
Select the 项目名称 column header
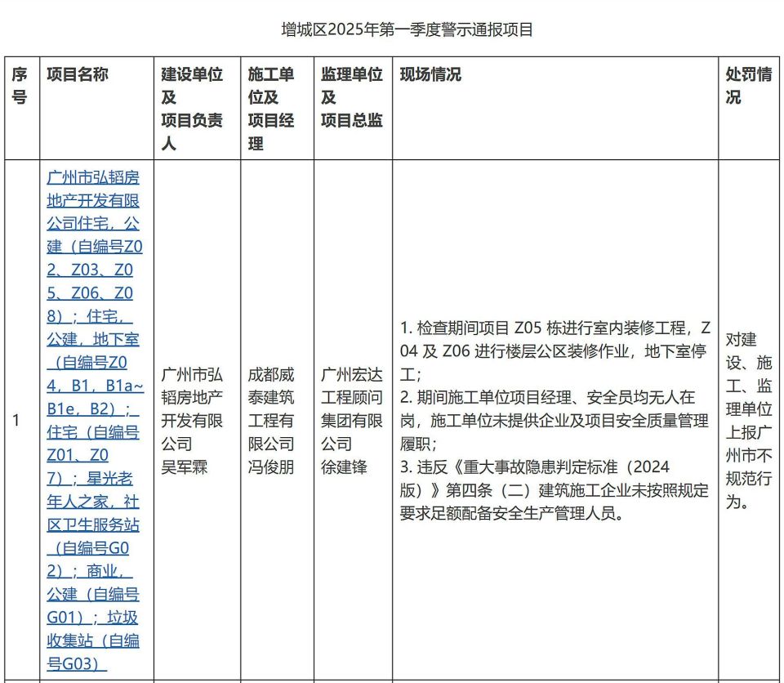96,109
